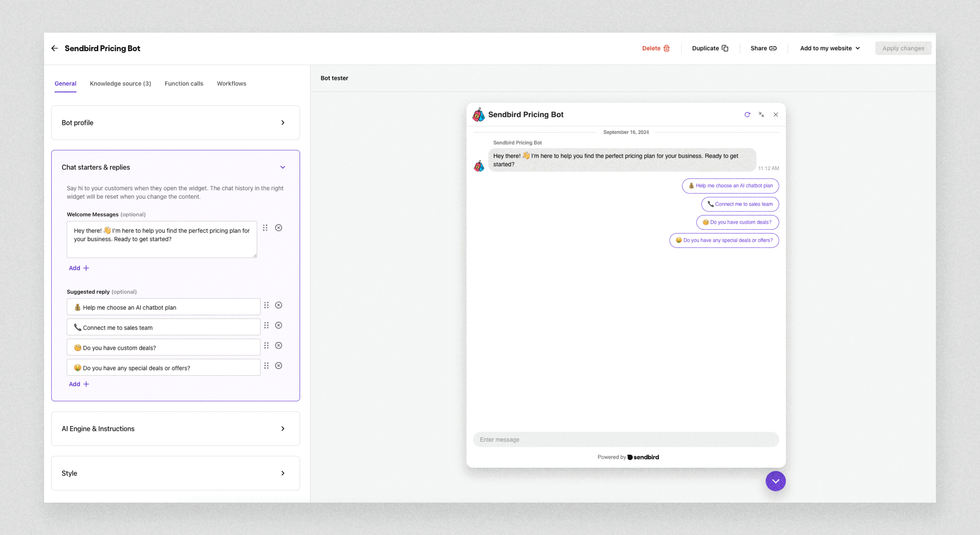Expand the Style section
The width and height of the screenshot is (980, 535).
175,473
